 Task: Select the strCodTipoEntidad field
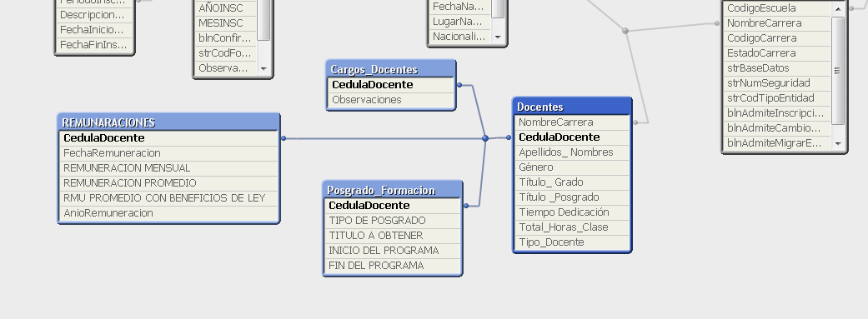pyautogui.click(x=777, y=97)
